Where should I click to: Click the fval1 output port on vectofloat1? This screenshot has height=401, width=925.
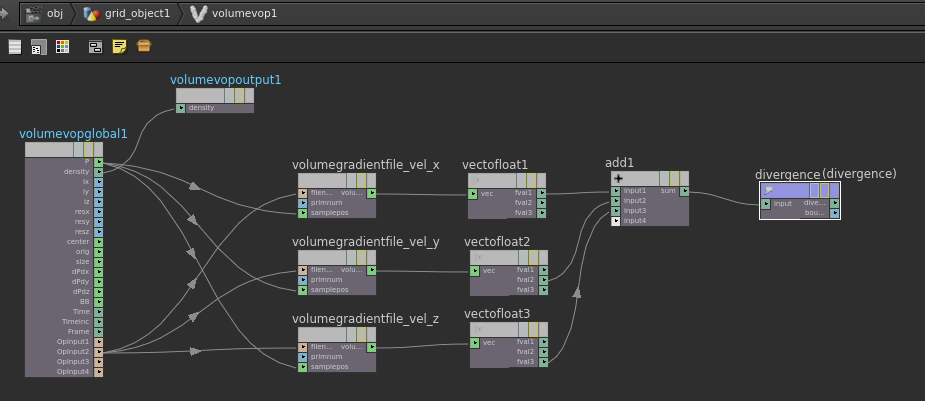pos(542,193)
